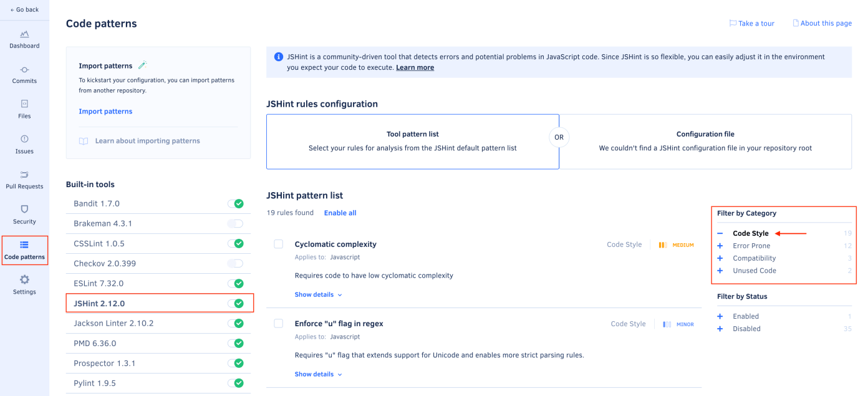Click the Enable all link
868x396 pixels.
[340, 213]
